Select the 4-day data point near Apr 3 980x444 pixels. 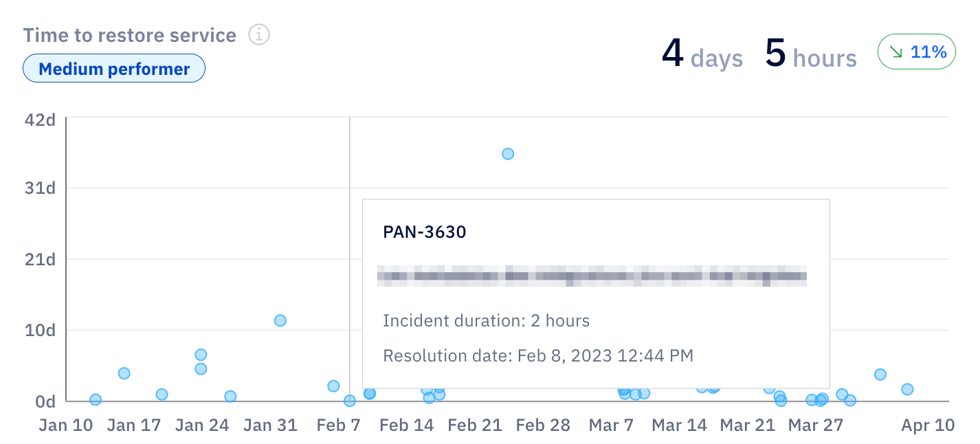coord(880,375)
